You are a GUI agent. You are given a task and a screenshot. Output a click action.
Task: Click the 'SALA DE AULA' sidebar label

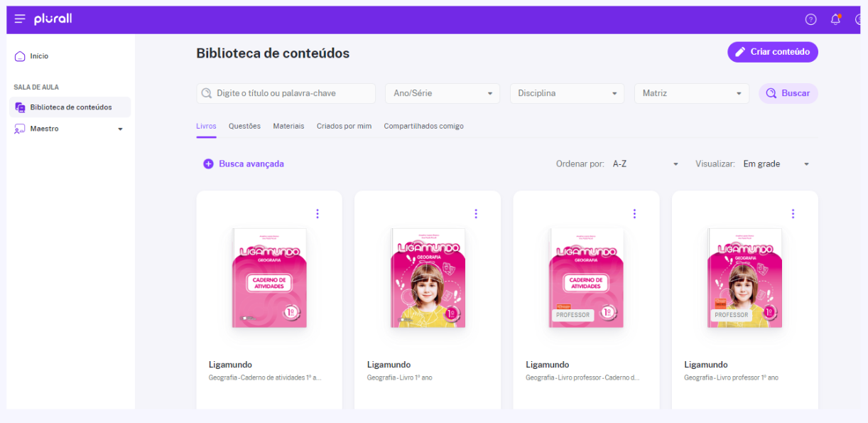pyautogui.click(x=36, y=87)
